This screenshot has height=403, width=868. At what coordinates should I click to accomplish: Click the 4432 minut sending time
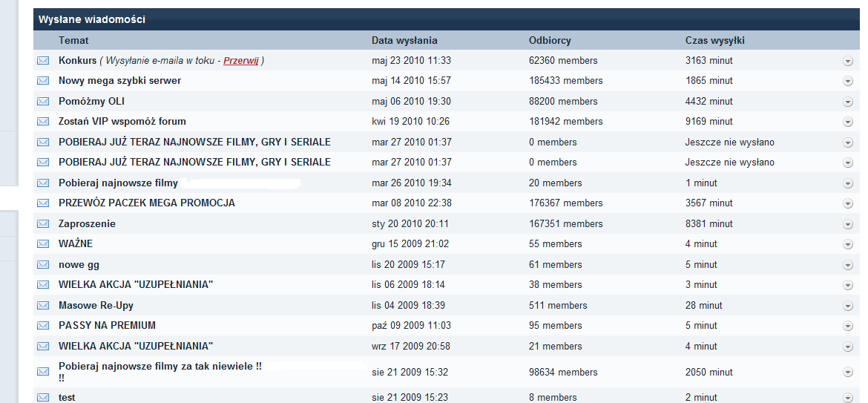[x=709, y=101]
